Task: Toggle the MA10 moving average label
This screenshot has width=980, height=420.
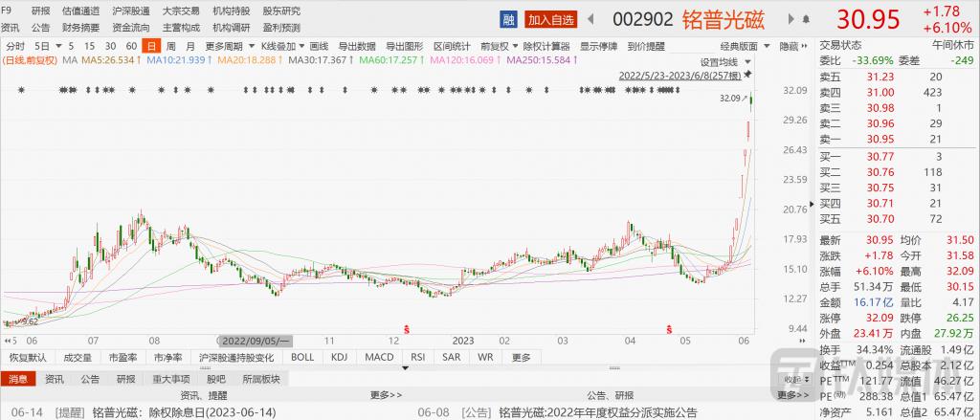Action: click(179, 60)
